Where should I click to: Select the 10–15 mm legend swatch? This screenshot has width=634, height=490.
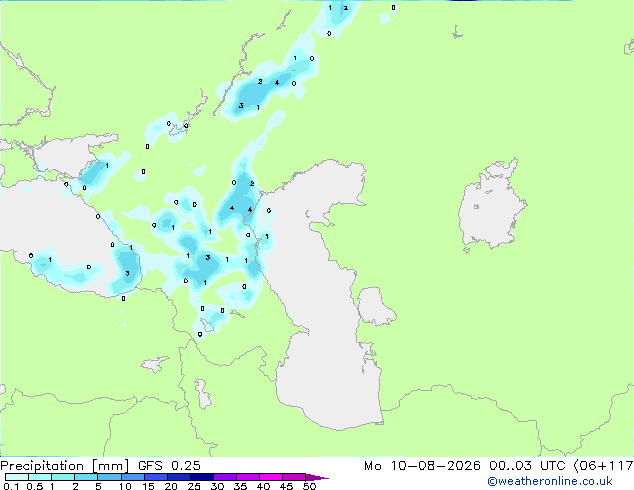(132, 477)
